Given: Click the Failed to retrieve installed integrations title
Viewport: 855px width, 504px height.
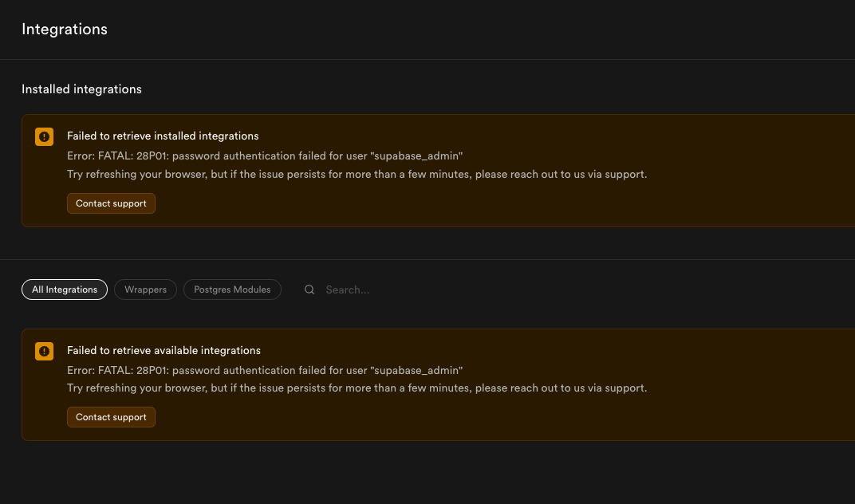Looking at the screenshot, I should click(163, 136).
